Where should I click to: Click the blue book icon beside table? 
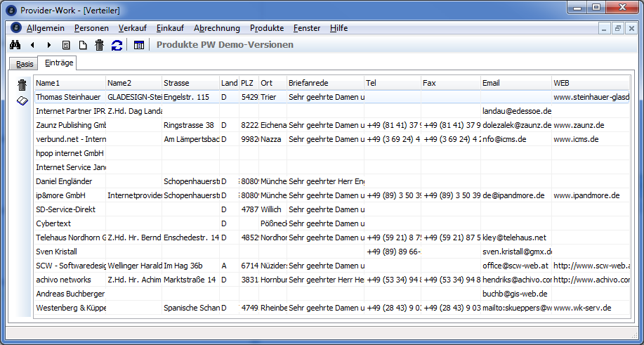22,100
